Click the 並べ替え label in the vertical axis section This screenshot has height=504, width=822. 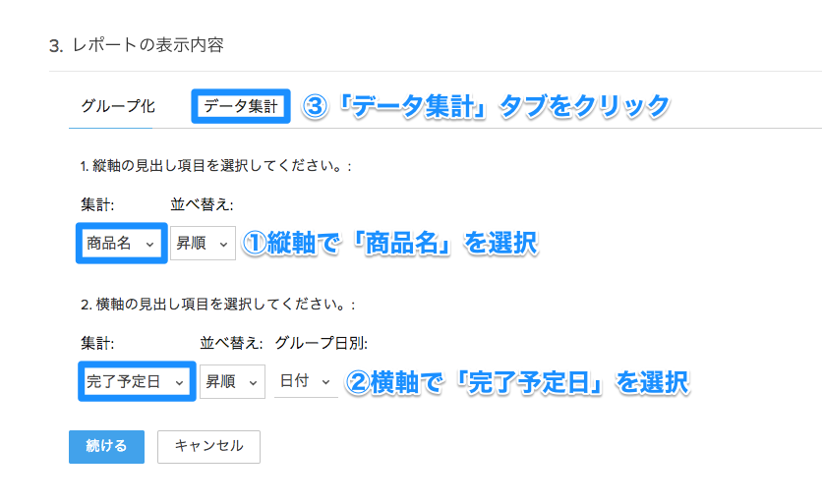tap(202, 205)
